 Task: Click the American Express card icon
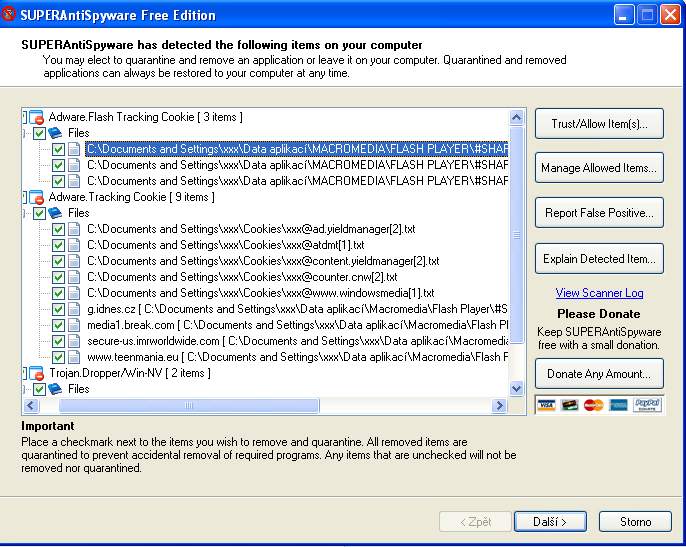[618, 405]
